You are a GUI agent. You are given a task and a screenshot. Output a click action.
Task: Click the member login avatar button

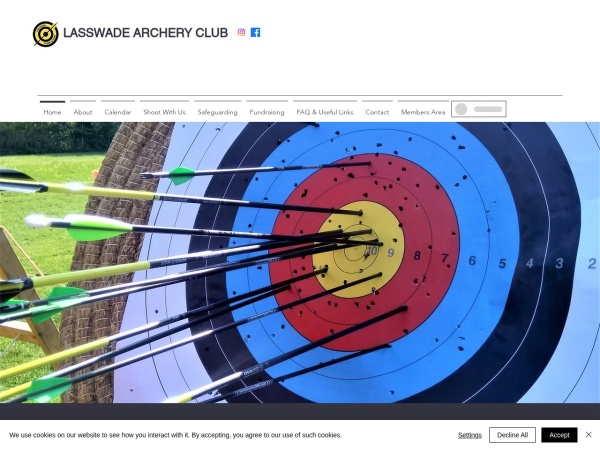(479, 109)
